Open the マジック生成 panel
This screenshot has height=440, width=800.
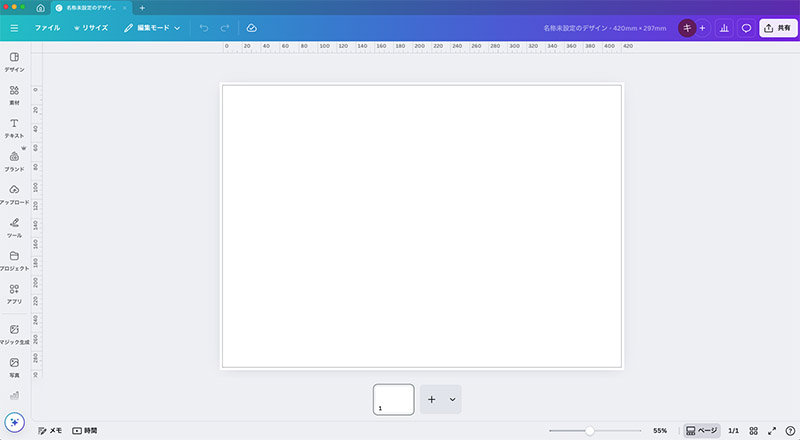coord(14,333)
